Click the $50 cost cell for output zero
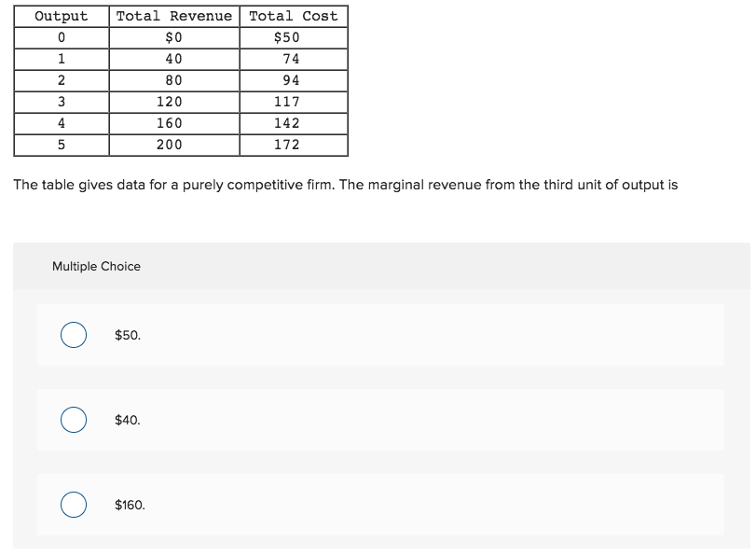Image resolution: width=756 pixels, height=556 pixels. tap(294, 37)
